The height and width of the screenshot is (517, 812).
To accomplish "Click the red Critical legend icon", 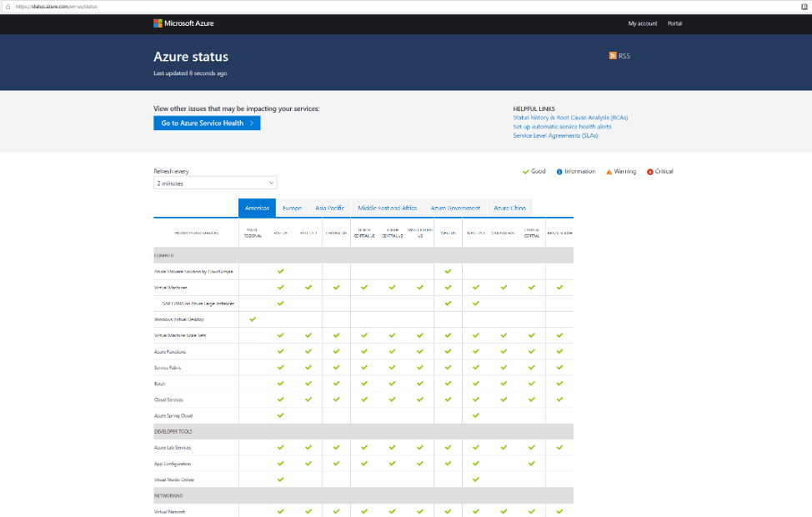I will [650, 172].
